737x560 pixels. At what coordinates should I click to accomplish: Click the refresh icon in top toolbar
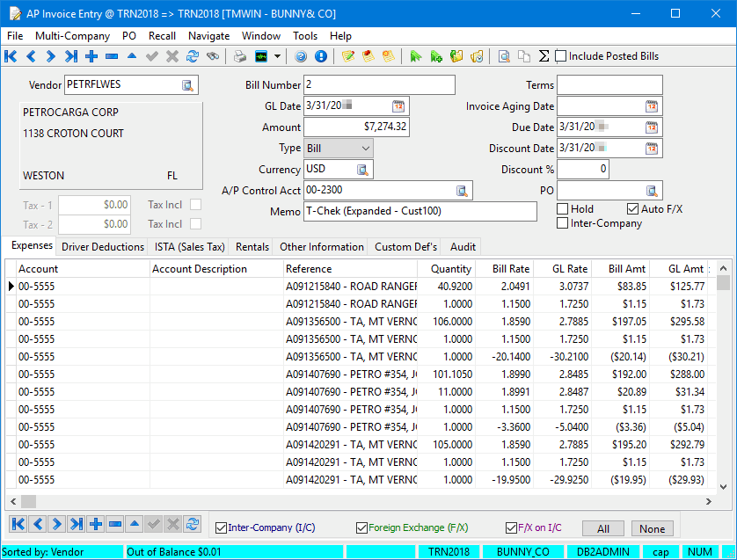pos(192,56)
